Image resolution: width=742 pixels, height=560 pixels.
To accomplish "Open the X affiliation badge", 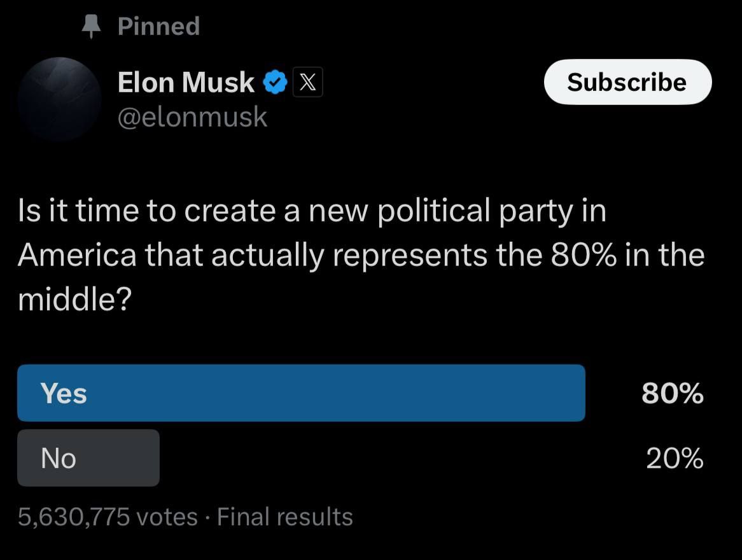I will 308,83.
